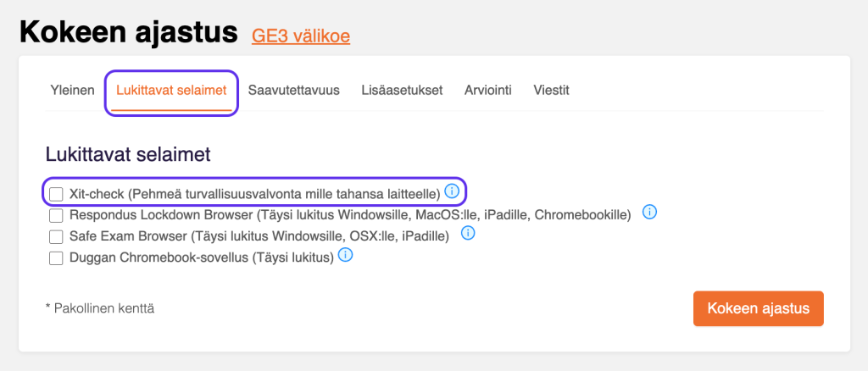Select the Lukittavat selaimet tab
The image size is (868, 371).
172,90
